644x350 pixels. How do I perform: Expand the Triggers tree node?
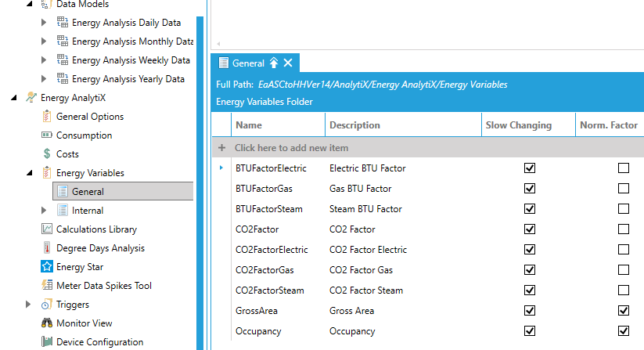click(29, 305)
